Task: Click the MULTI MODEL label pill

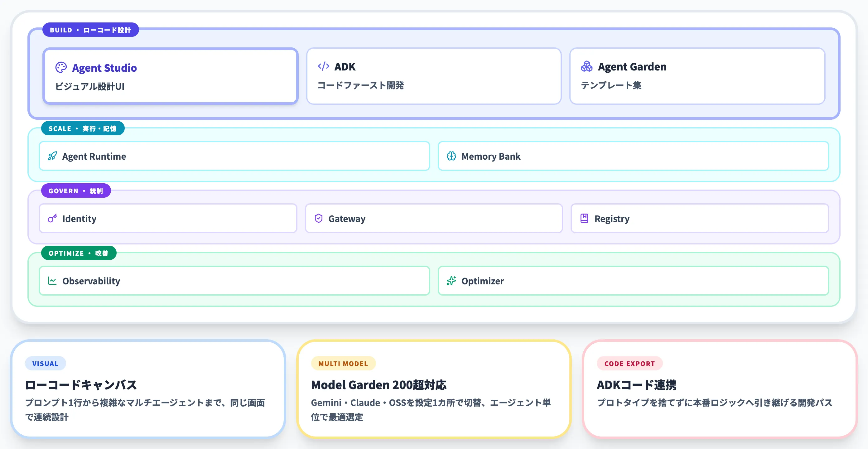Action: (343, 363)
